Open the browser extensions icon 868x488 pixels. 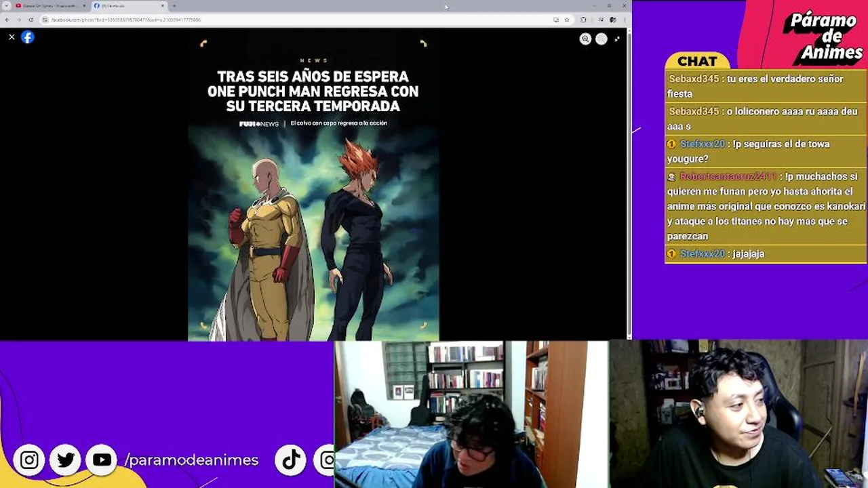[x=583, y=20]
